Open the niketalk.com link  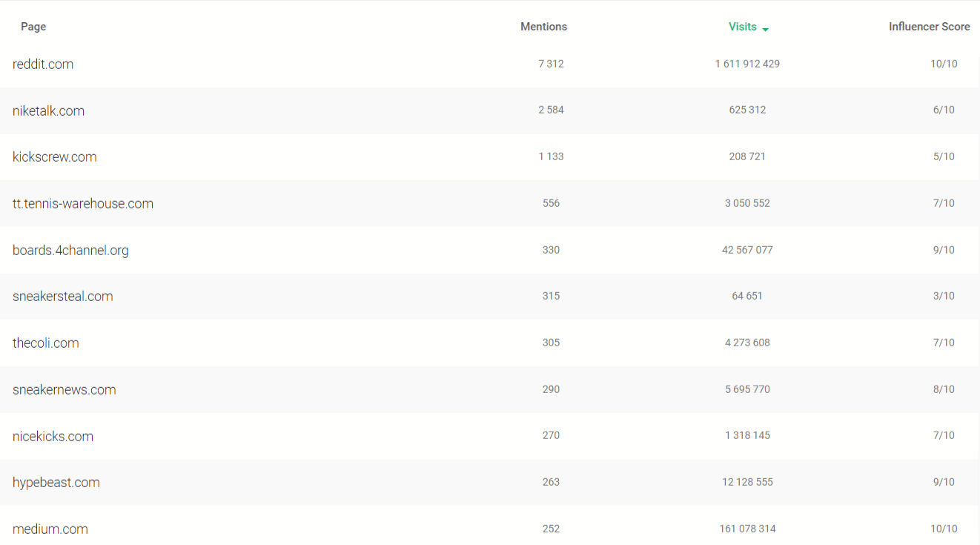48,111
